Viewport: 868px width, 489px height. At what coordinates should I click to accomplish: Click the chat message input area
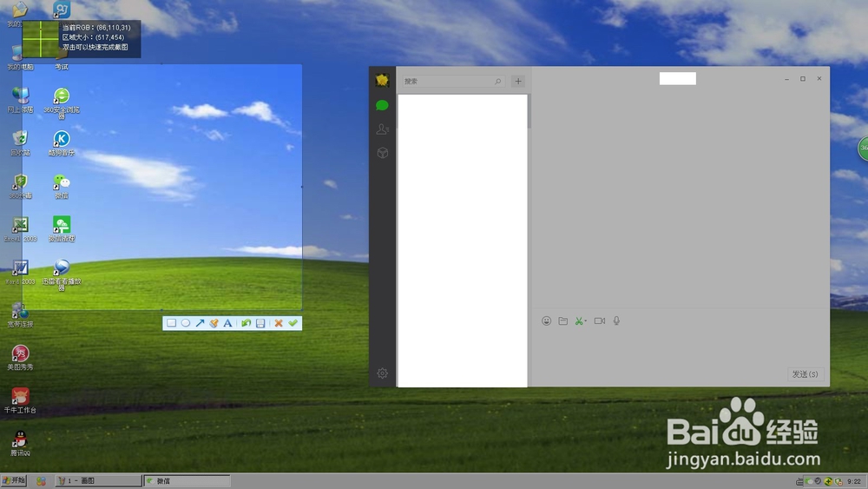pos(681,347)
